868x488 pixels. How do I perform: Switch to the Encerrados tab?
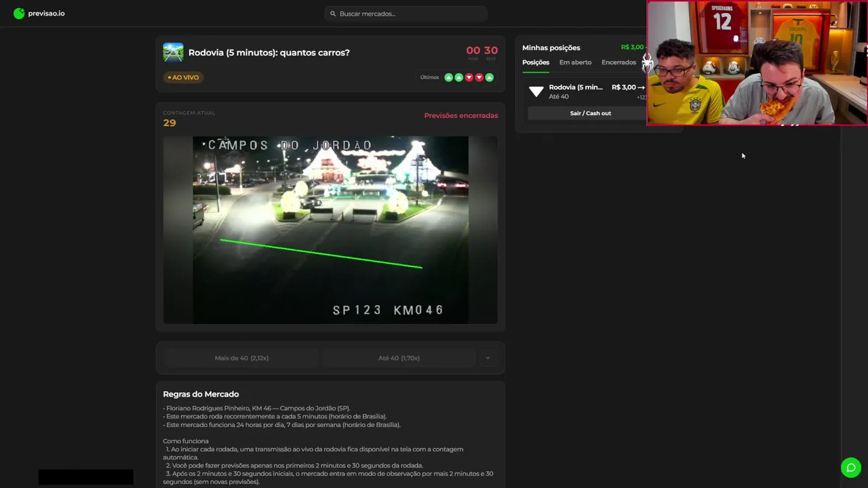point(618,62)
